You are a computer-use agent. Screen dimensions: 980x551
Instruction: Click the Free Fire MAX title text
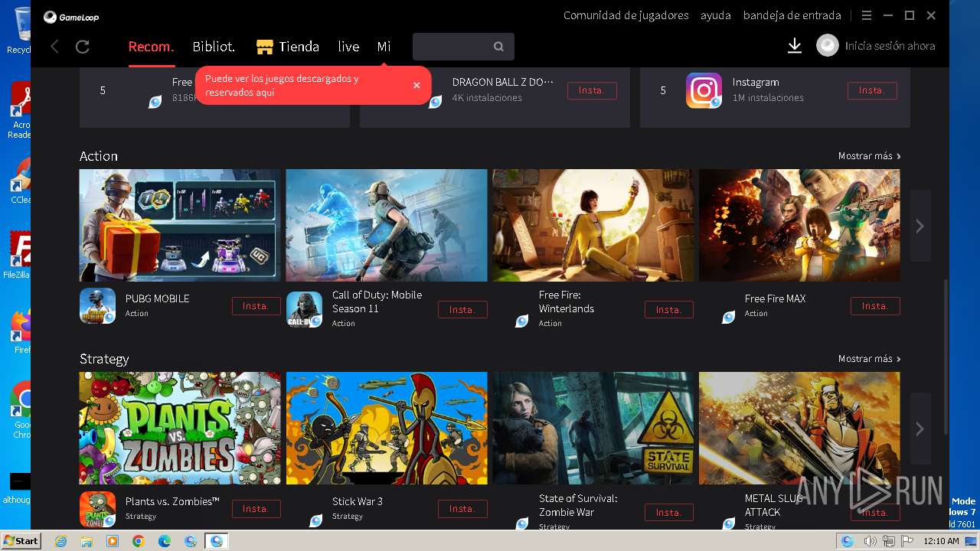(x=775, y=298)
